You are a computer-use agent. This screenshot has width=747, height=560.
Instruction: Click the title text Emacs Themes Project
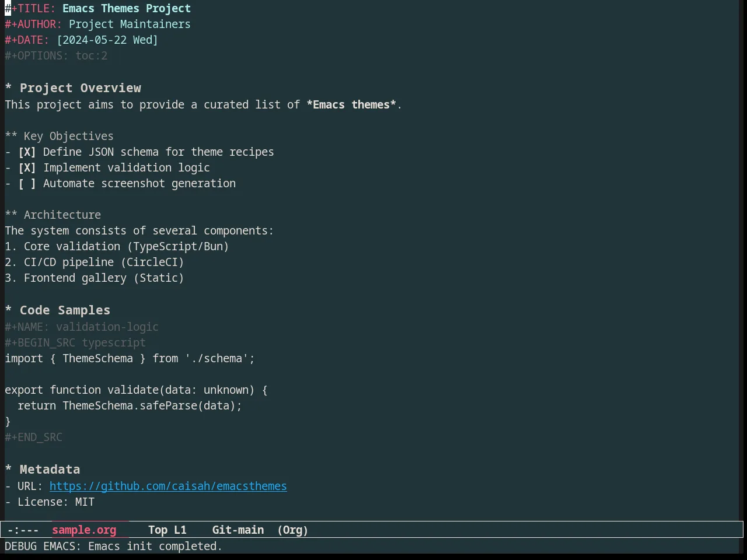point(127,9)
